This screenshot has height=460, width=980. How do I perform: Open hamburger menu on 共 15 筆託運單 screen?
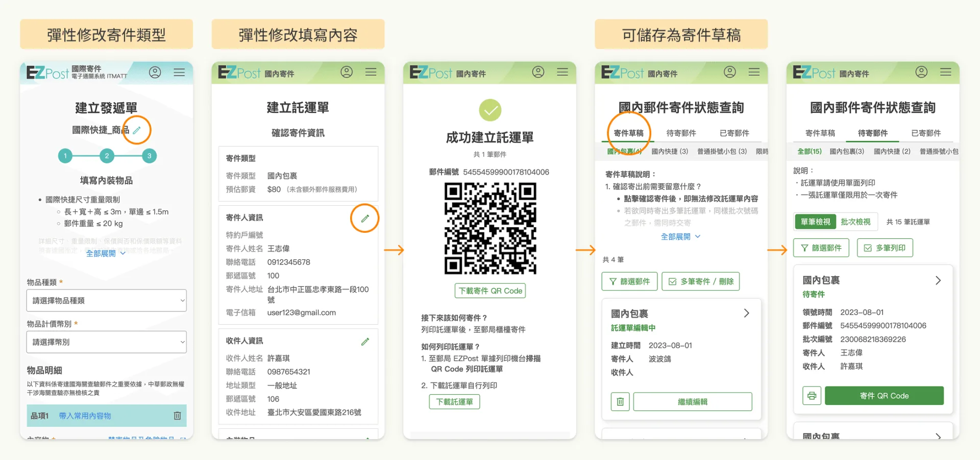click(x=946, y=72)
